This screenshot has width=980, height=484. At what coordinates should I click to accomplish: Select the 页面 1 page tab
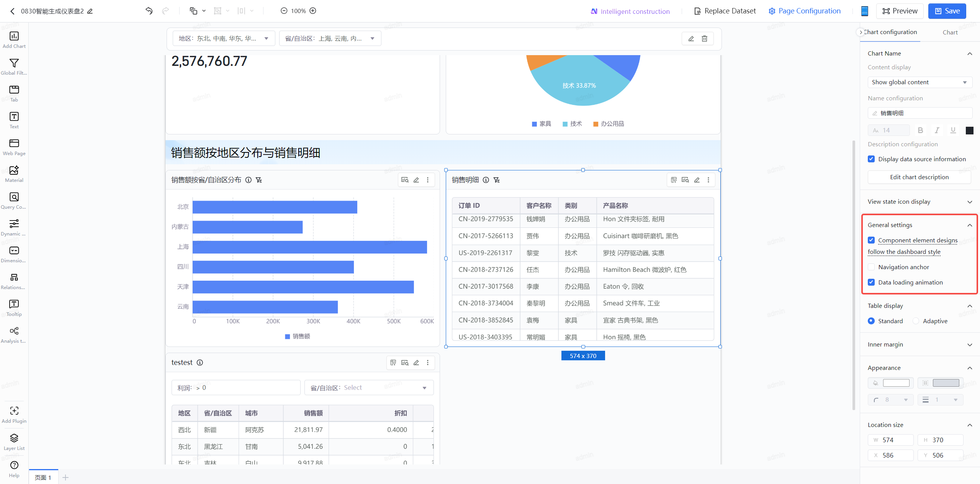coord(43,477)
